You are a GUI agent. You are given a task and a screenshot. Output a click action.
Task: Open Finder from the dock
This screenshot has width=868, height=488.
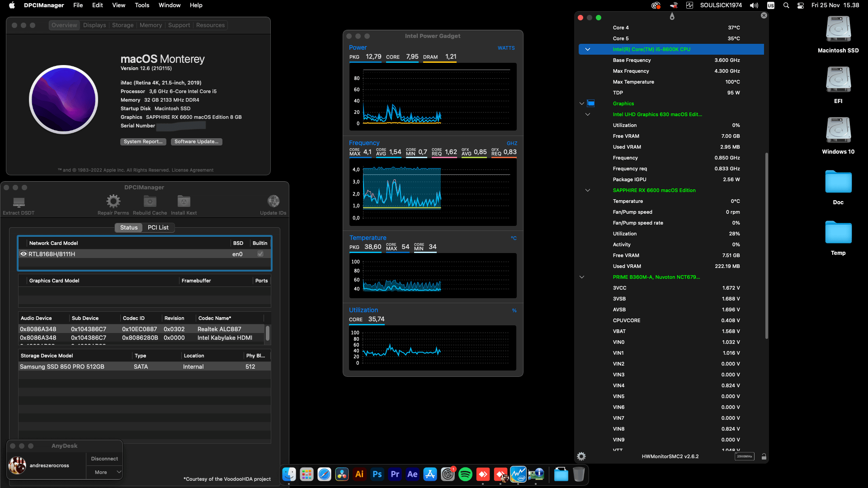tap(289, 474)
